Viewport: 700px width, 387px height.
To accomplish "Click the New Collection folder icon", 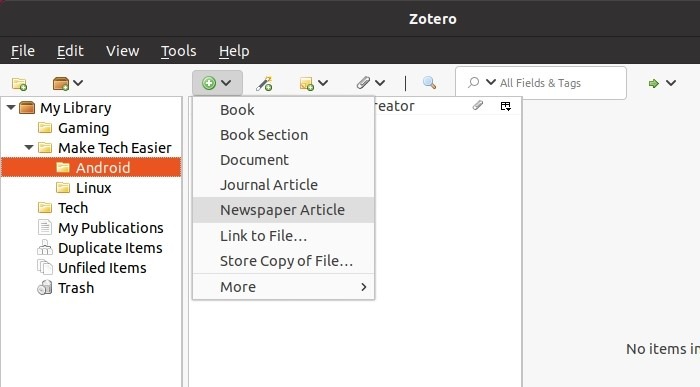I will (x=19, y=83).
